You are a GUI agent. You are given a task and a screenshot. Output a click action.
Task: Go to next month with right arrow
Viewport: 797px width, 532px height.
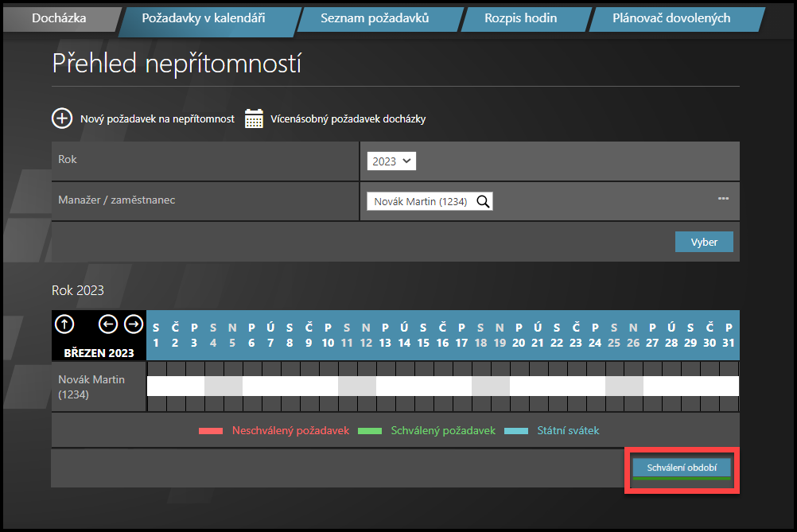pos(134,324)
